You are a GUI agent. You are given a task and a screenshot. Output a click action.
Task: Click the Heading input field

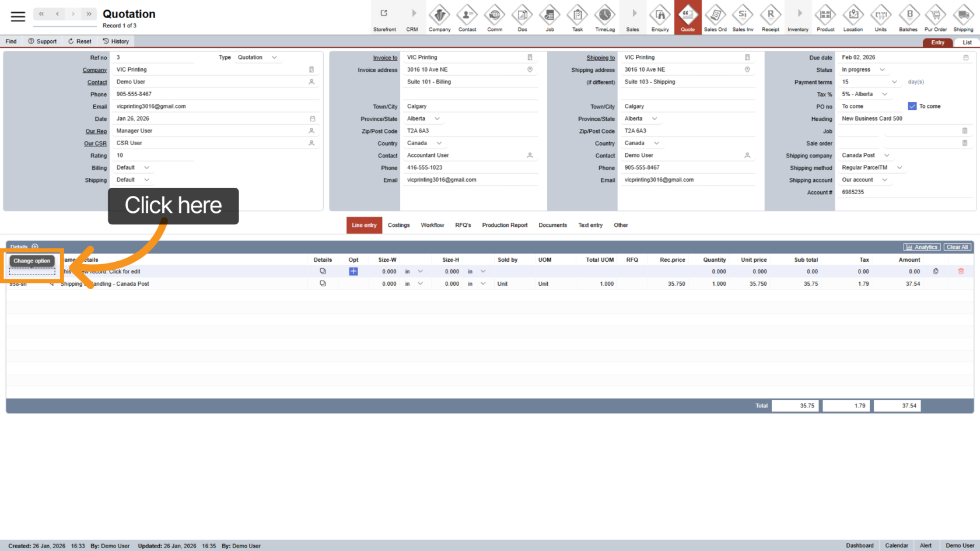(x=904, y=118)
